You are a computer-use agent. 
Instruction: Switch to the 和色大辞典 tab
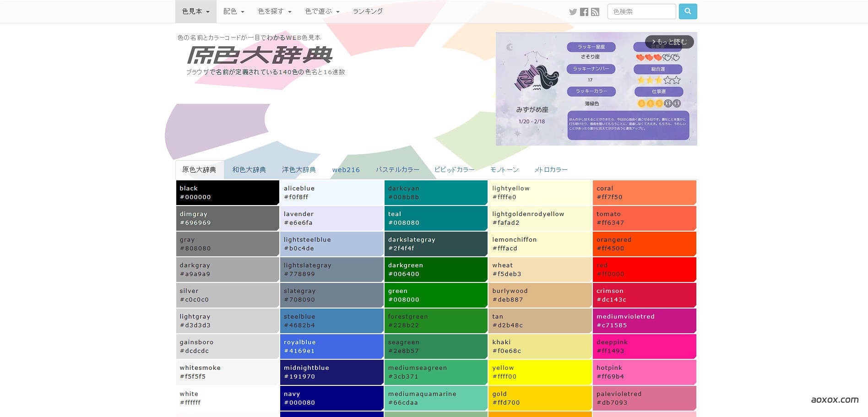tap(249, 169)
